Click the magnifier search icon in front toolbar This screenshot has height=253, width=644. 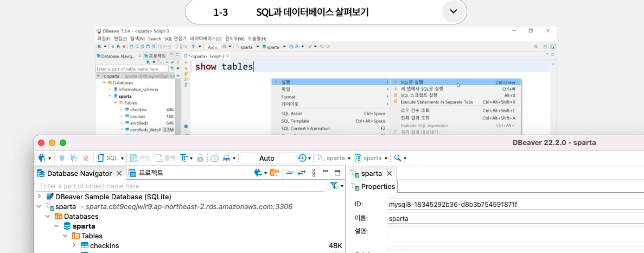(x=397, y=158)
